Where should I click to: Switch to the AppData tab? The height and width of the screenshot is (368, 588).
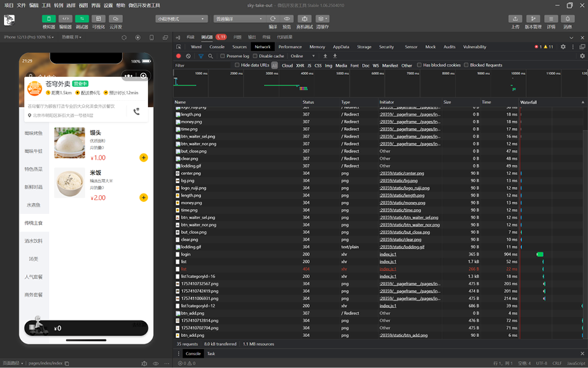click(x=341, y=47)
